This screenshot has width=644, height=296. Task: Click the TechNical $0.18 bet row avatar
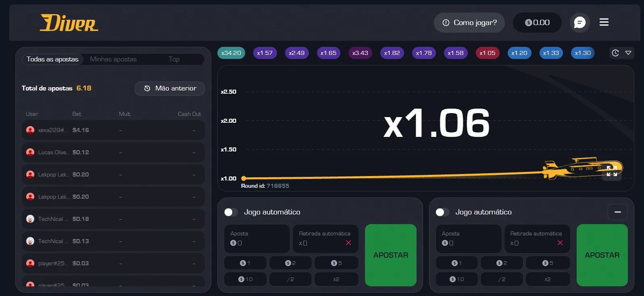point(30,219)
